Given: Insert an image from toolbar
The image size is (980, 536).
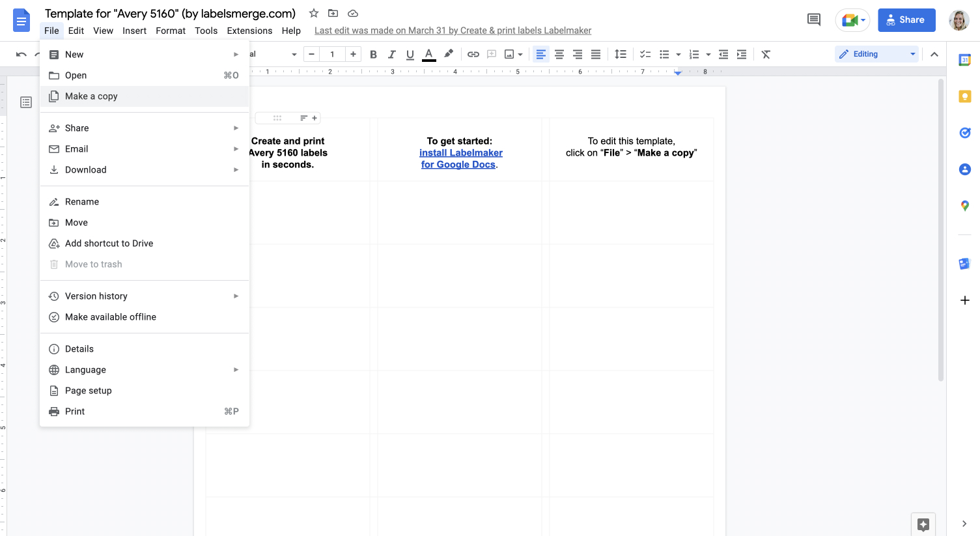Looking at the screenshot, I should 509,55.
